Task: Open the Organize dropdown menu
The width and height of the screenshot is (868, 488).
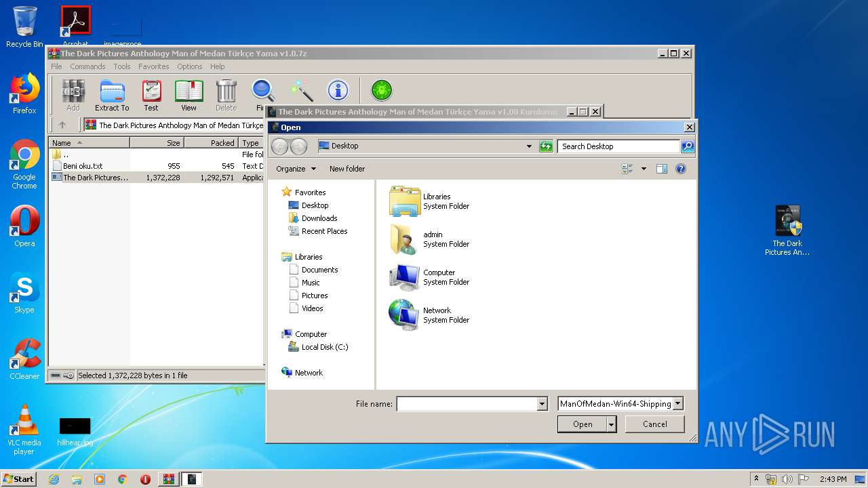Action: [296, 169]
